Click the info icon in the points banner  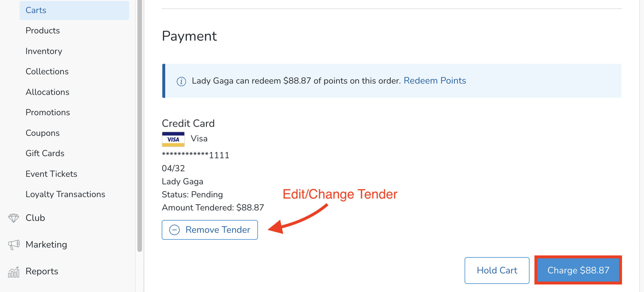[x=181, y=81]
